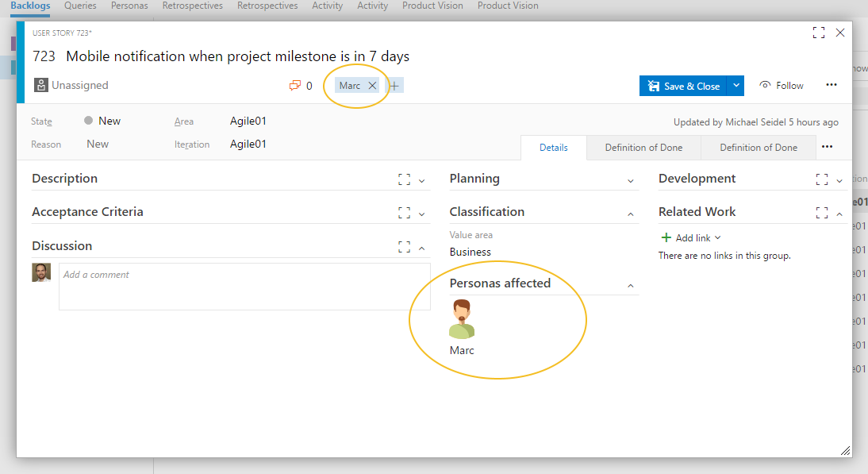Expand the Planning section
Image resolution: width=868 pixels, height=474 pixels.
pos(631,179)
